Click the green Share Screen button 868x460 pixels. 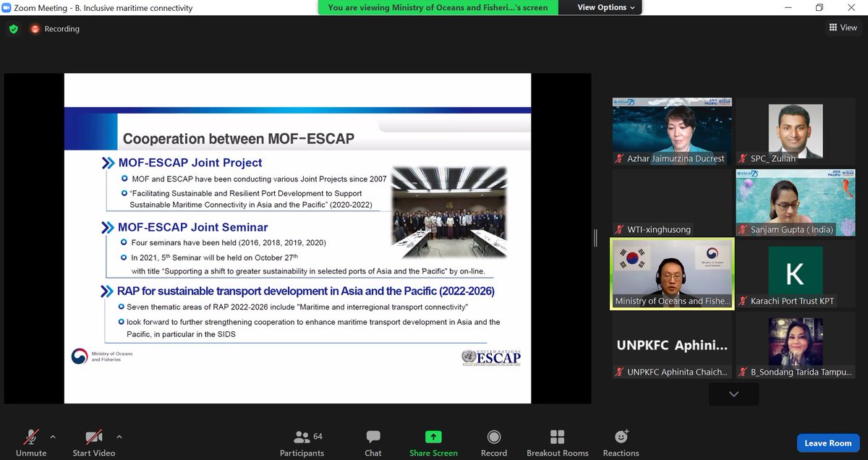click(433, 443)
